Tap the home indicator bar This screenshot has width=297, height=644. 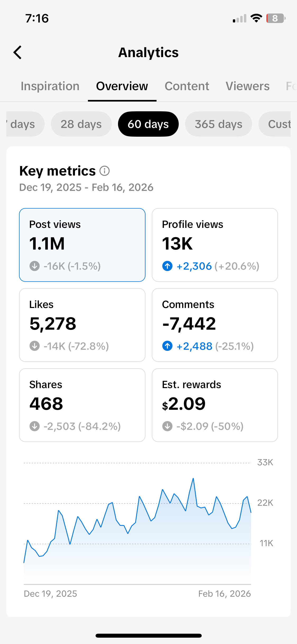point(149,636)
